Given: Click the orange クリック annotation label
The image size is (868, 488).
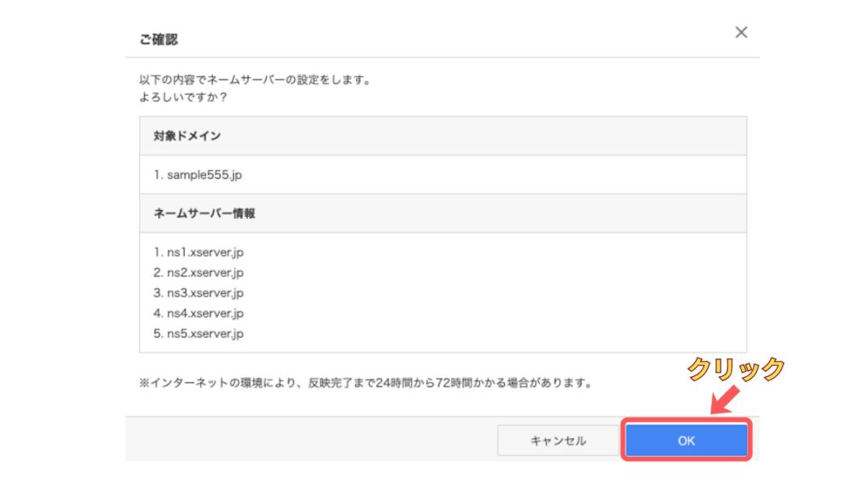Looking at the screenshot, I should [x=736, y=369].
